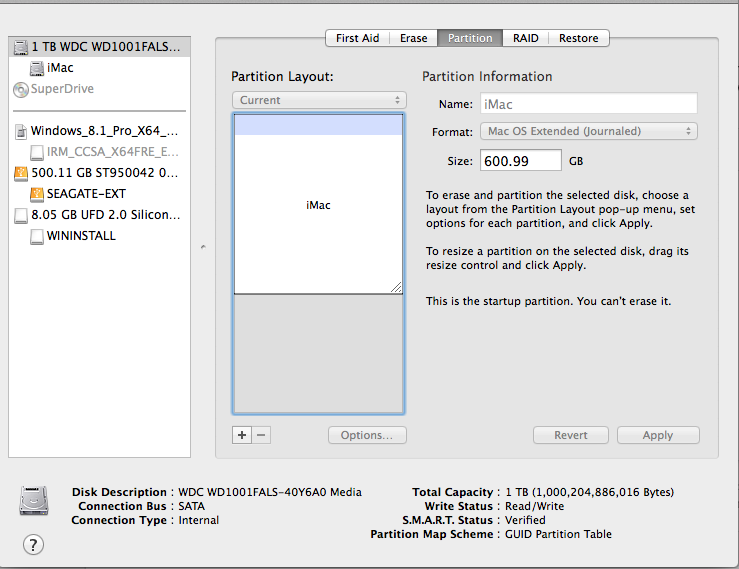Select the iMac volume in sidebar
Viewport: 739px width, 569px height.
click(99, 68)
